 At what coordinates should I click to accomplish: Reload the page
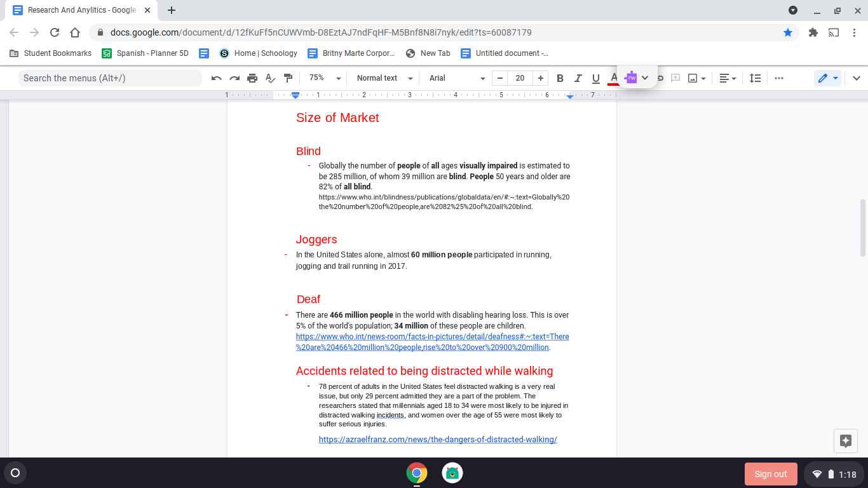[x=55, y=32]
